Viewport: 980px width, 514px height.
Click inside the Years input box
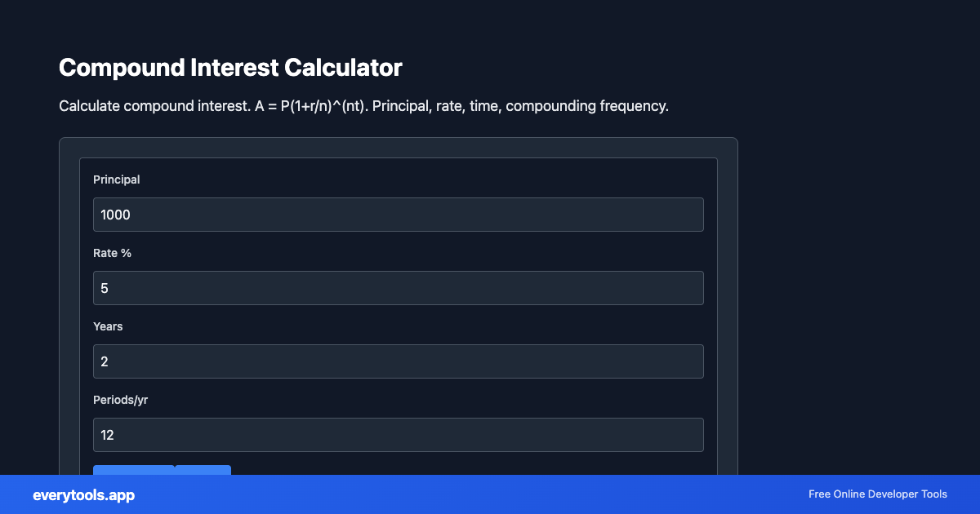click(398, 361)
